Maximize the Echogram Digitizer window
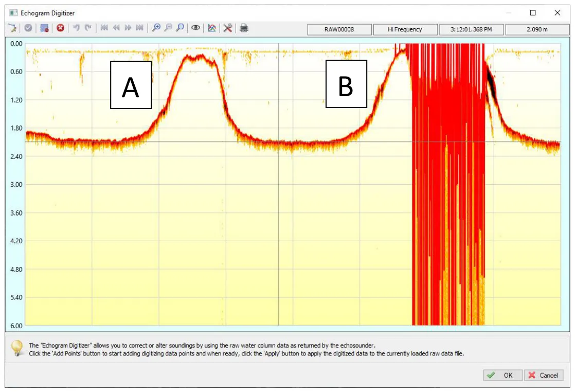 pyautogui.click(x=533, y=13)
